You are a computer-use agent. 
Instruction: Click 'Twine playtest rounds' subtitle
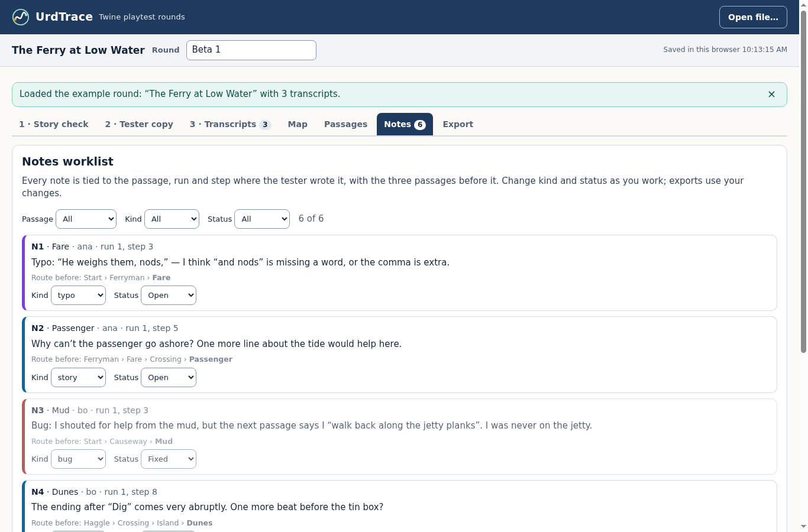click(142, 17)
